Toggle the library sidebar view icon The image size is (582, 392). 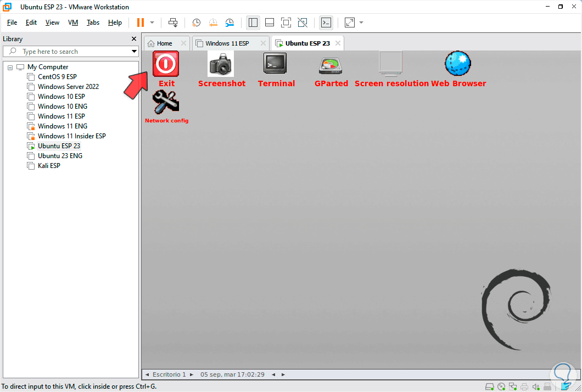point(253,23)
